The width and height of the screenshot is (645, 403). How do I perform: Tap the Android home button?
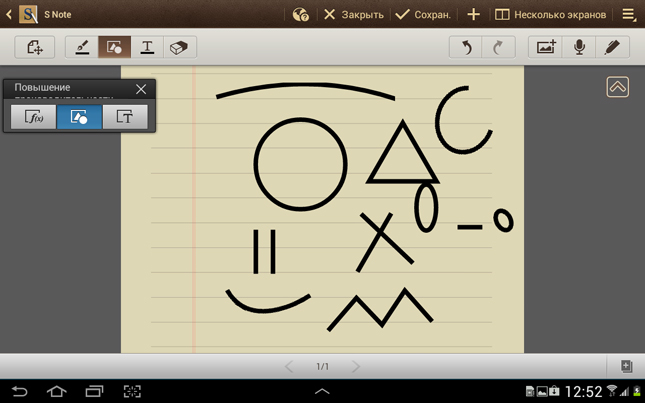point(56,391)
